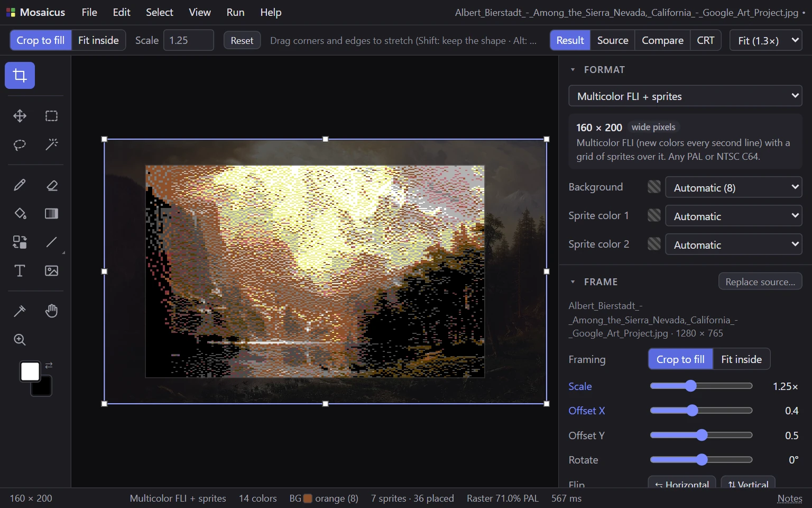Open the Multicolor FLI + sprites format dropdown

click(685, 96)
